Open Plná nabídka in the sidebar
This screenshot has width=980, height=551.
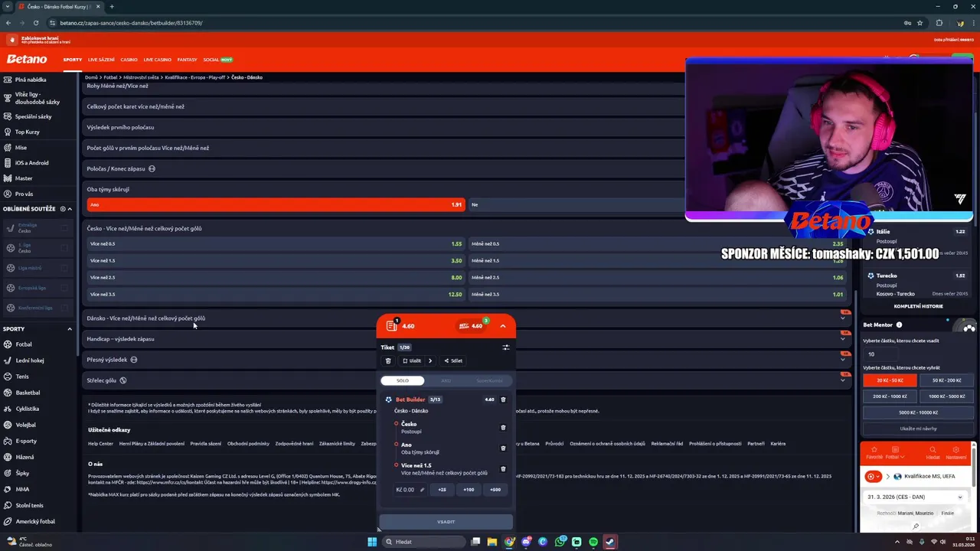[x=31, y=80]
